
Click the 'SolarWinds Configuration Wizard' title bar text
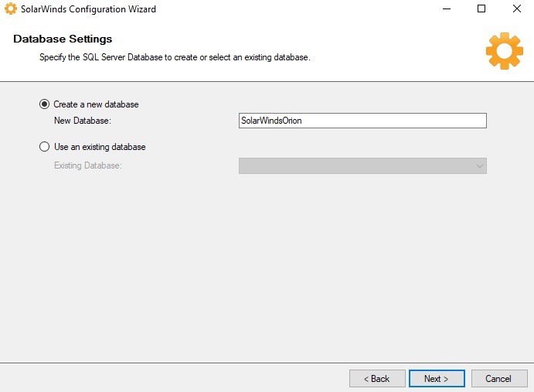coord(88,9)
